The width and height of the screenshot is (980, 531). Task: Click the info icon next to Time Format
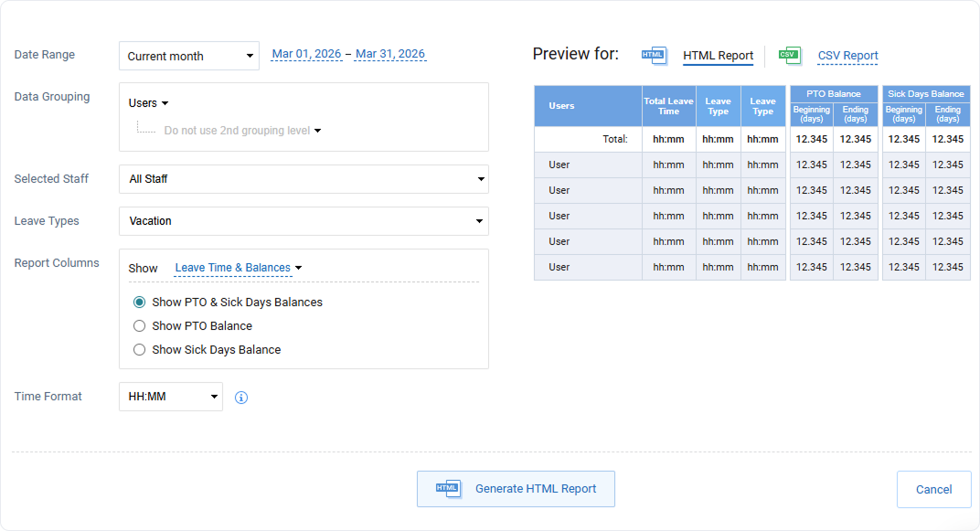point(240,397)
